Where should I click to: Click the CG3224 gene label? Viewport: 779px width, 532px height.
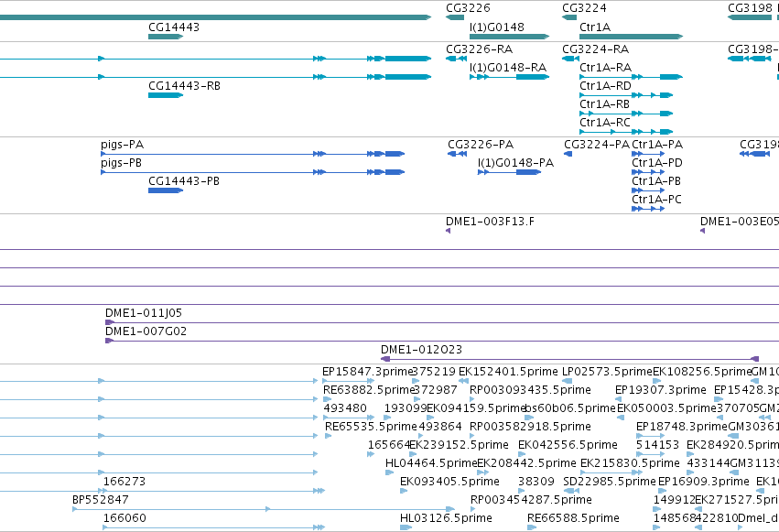pyautogui.click(x=584, y=8)
